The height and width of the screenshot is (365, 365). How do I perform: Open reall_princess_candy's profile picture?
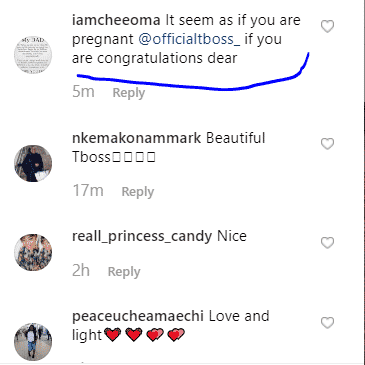coord(33,252)
